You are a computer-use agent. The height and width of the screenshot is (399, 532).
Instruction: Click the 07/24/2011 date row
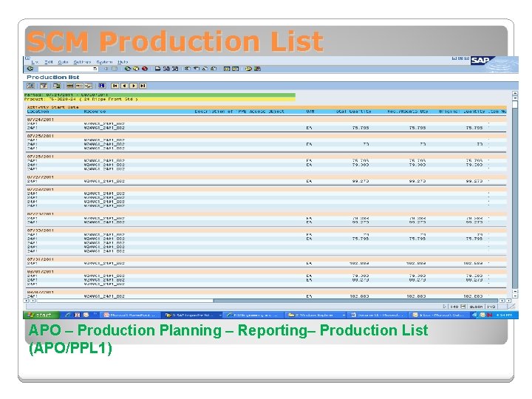point(266,120)
